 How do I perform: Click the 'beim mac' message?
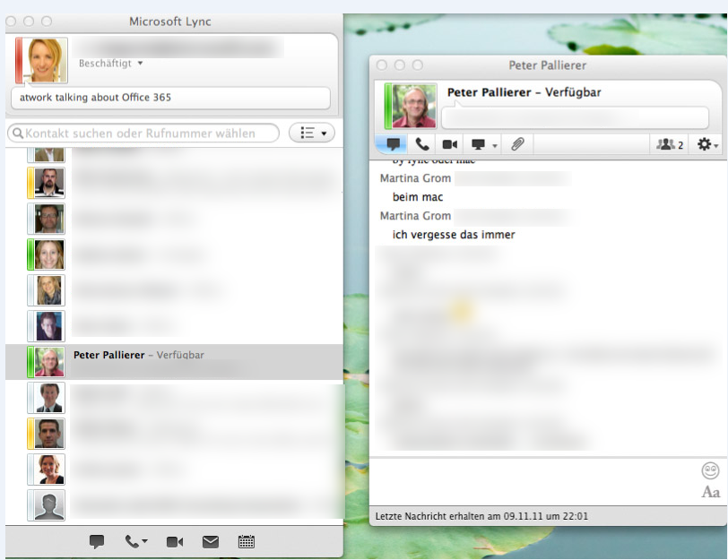click(x=418, y=197)
